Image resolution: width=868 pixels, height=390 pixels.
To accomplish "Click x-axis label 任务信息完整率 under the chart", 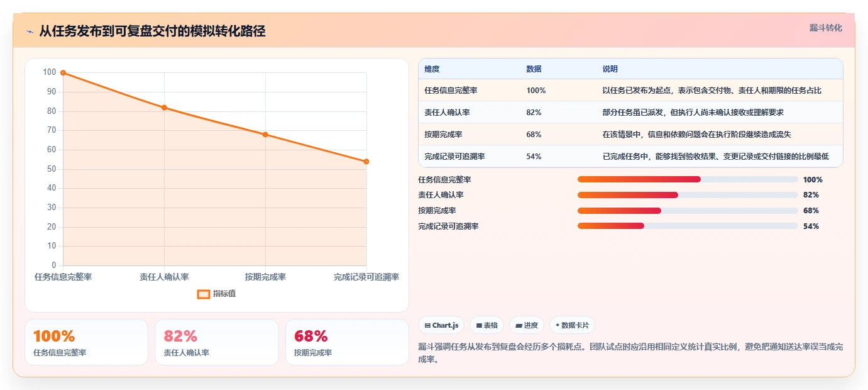I will (x=63, y=277).
